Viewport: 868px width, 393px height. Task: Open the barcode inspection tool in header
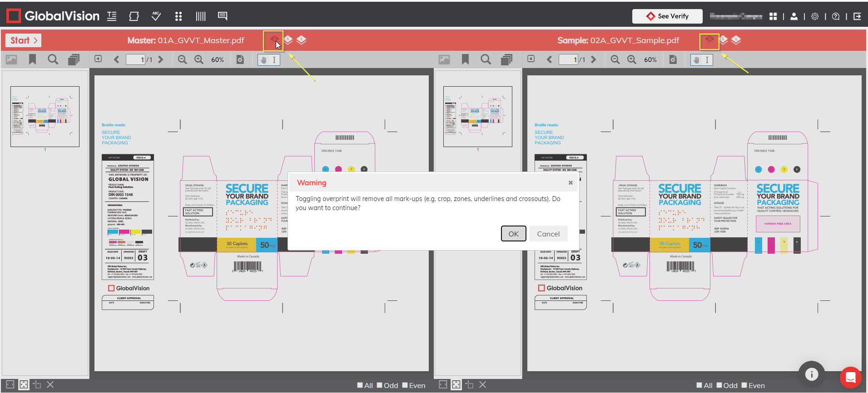(x=200, y=16)
